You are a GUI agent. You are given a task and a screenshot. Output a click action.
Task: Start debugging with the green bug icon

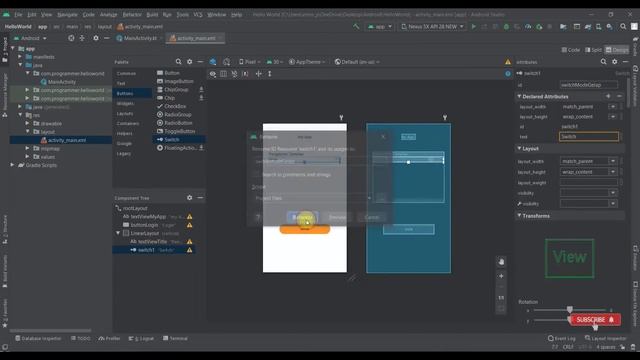coord(506,27)
